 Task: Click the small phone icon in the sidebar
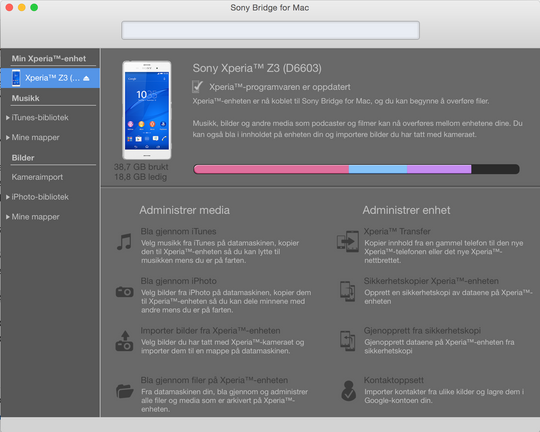[16, 78]
